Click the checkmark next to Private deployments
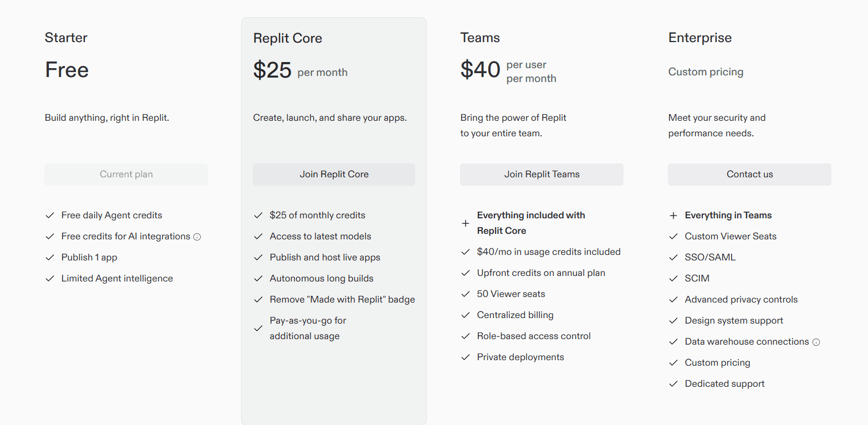Viewport: 868px width, 425px height. click(x=466, y=357)
